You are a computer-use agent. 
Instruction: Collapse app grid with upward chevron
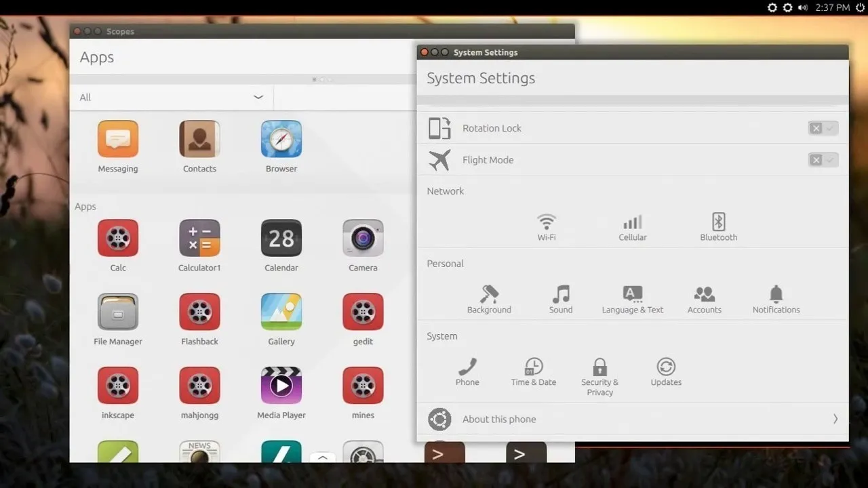tap(322, 458)
